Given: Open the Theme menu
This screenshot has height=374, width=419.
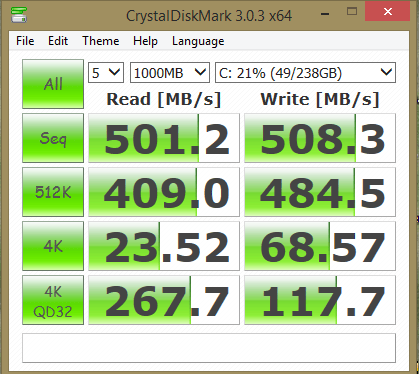Looking at the screenshot, I should [x=101, y=41].
